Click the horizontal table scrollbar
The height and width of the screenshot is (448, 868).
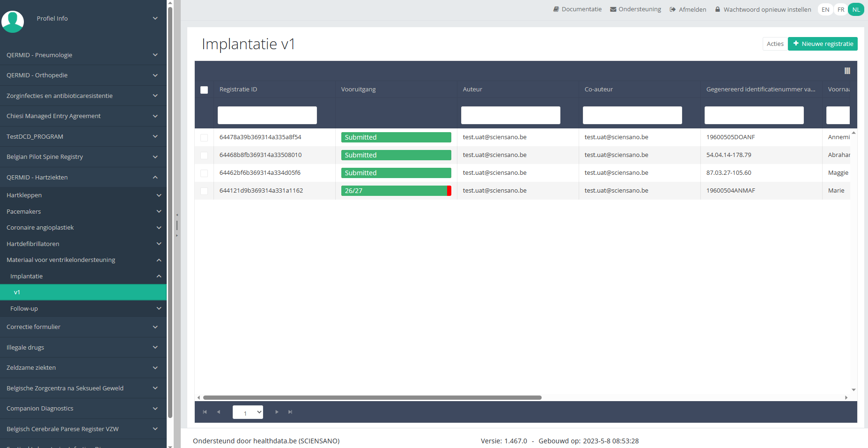point(372,397)
